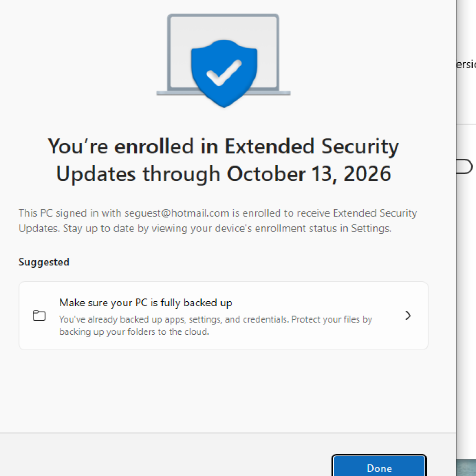This screenshot has width=476, height=476.
Task: Toggle the partially visible switch behind the dialog
Action: [465, 166]
